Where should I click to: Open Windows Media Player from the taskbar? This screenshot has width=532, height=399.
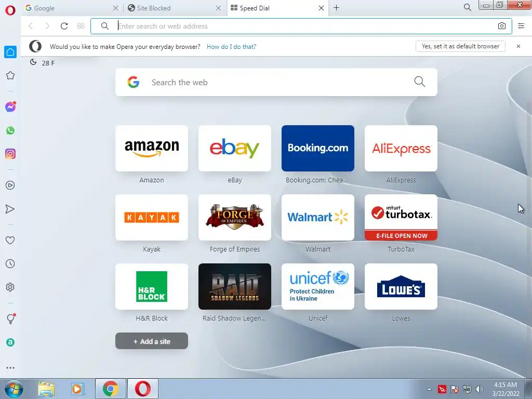pos(77,389)
